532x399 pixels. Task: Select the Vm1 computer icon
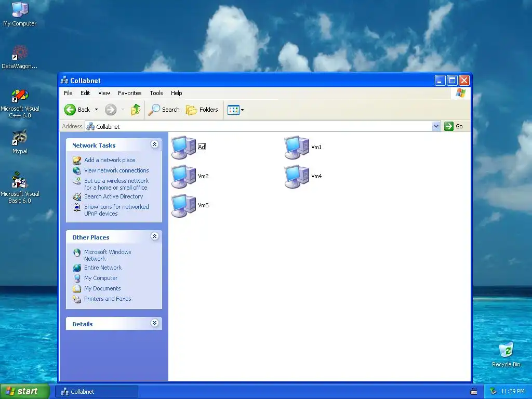pos(297,147)
